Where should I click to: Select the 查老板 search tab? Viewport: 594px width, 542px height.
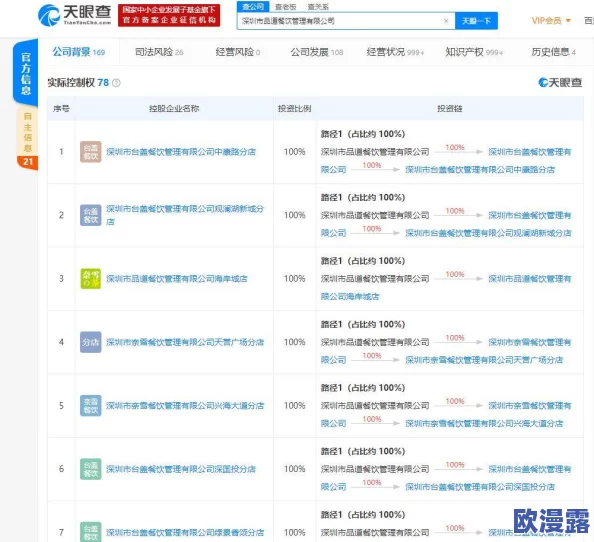point(285,7)
